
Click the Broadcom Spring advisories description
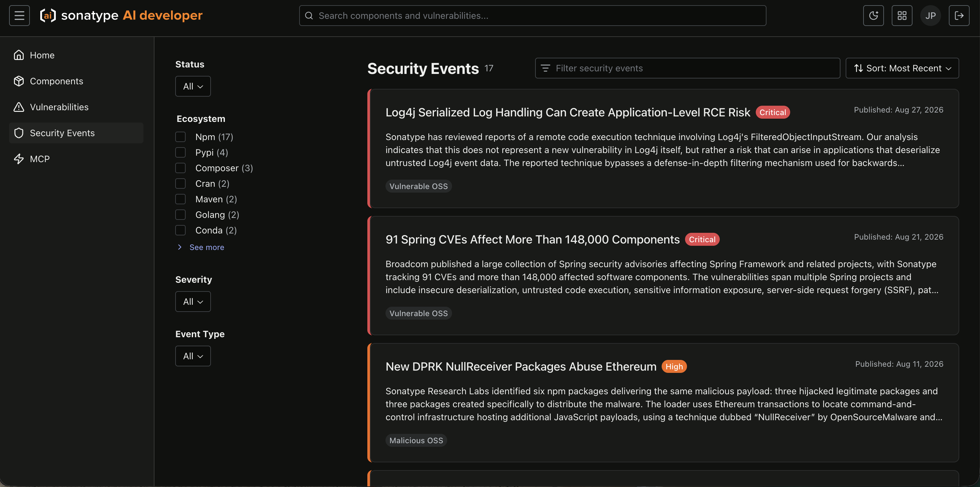point(662,277)
